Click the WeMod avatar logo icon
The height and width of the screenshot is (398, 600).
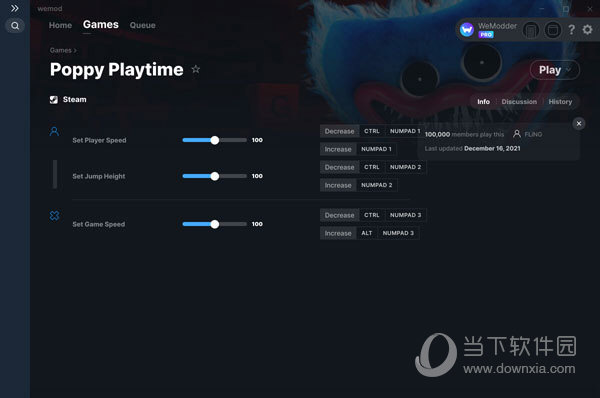click(x=467, y=29)
